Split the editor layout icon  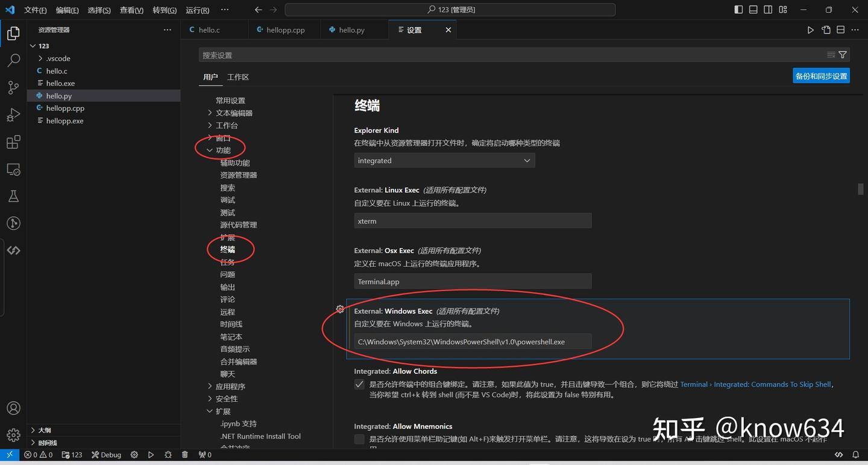click(840, 30)
